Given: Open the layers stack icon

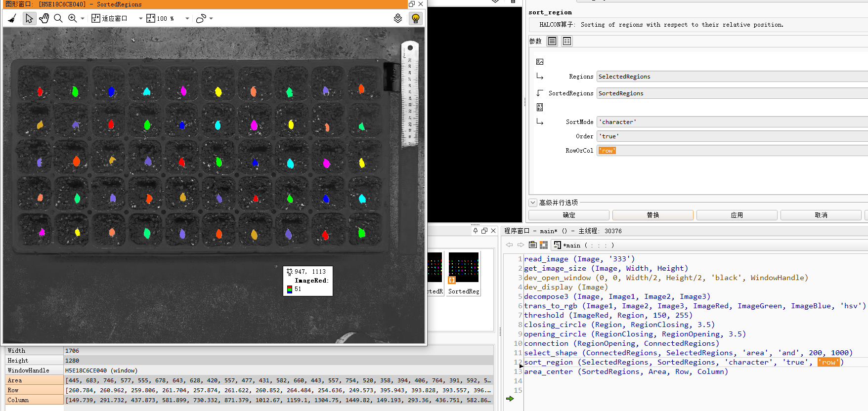Looking at the screenshot, I should (398, 19).
